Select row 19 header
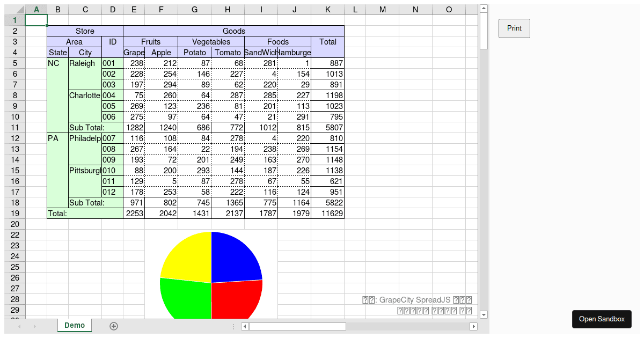This screenshot has width=644, height=338. pyautogui.click(x=15, y=214)
